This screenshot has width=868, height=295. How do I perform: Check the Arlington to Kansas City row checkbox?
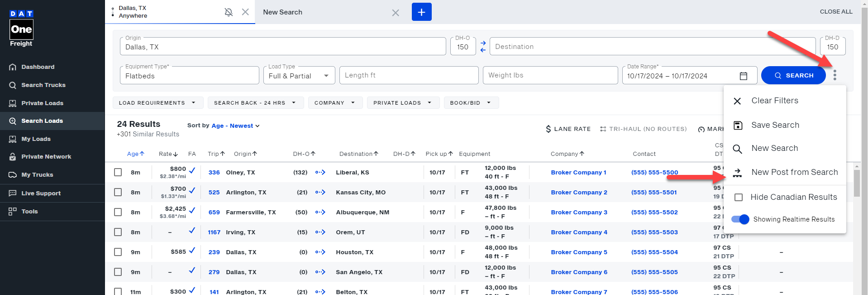click(x=118, y=192)
